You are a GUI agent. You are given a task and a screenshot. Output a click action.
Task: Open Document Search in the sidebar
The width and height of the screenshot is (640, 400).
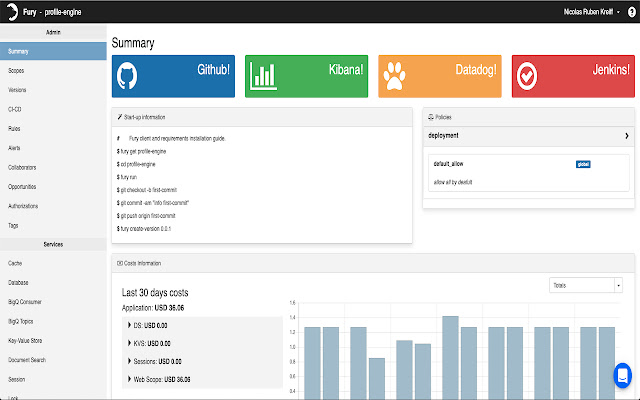pos(53,360)
